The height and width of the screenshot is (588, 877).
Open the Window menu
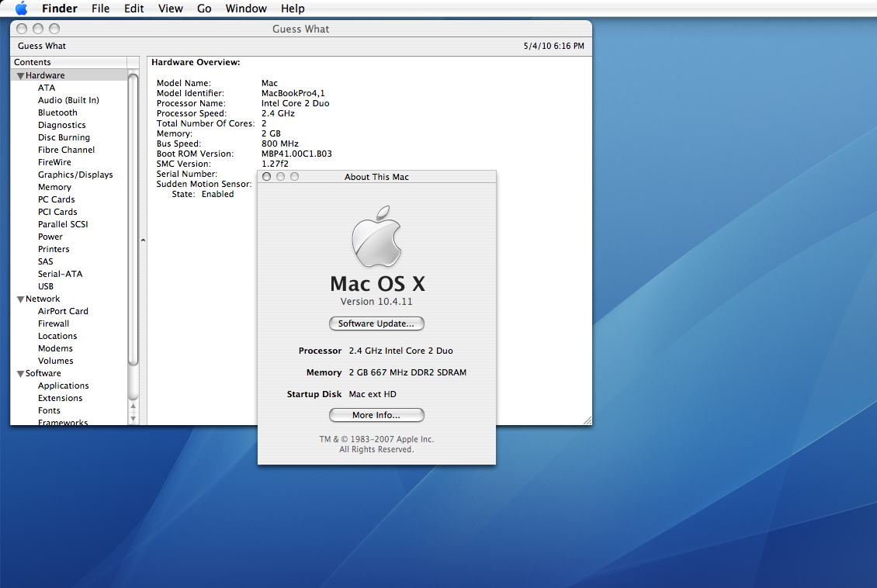[x=246, y=9]
